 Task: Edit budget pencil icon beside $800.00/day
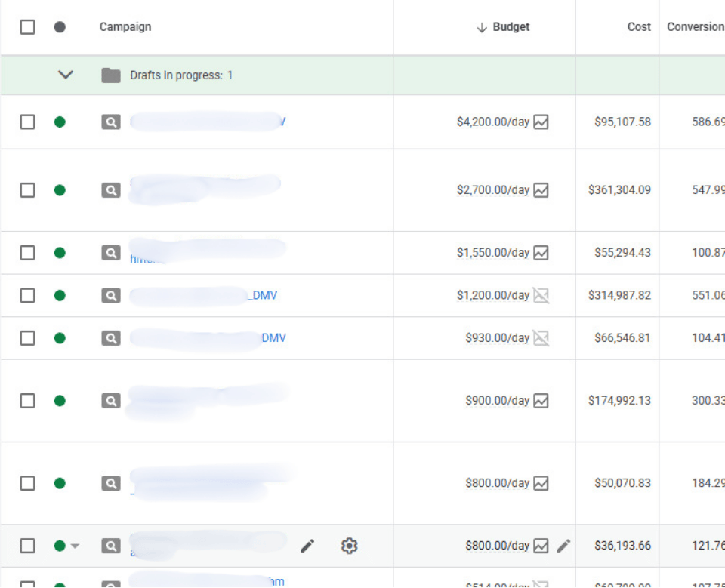(x=563, y=546)
